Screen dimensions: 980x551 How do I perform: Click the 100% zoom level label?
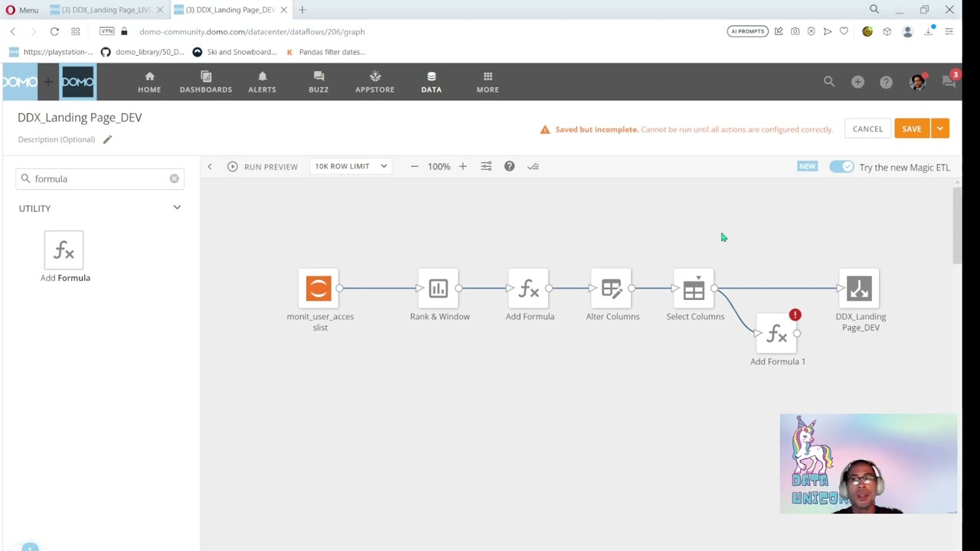click(x=439, y=166)
